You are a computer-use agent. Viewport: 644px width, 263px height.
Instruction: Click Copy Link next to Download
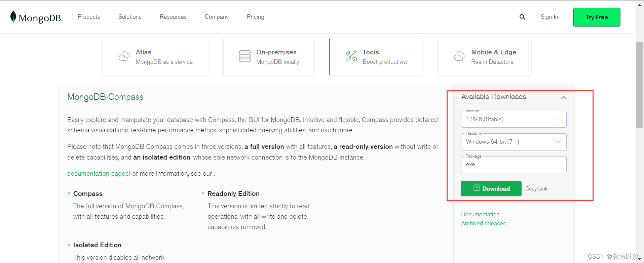click(536, 189)
